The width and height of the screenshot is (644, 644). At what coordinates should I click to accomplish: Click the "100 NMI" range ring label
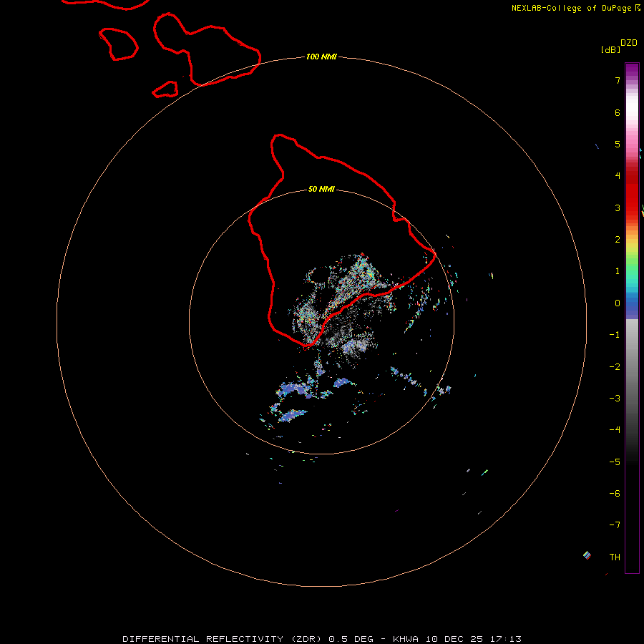tap(321, 57)
